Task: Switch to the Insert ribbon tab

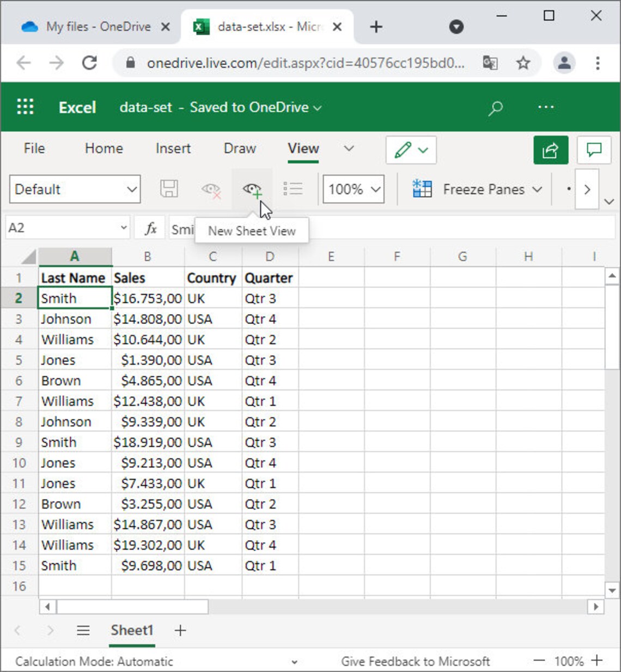Action: pyautogui.click(x=173, y=149)
